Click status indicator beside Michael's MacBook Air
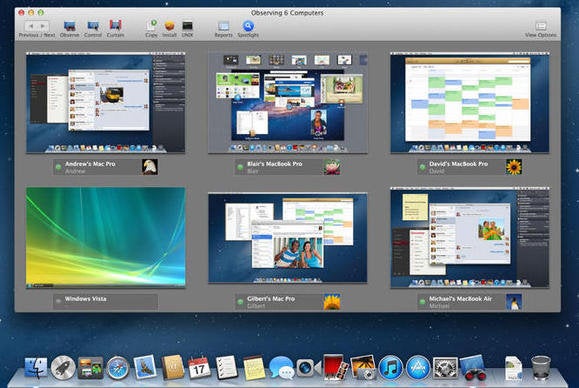 (x=422, y=302)
